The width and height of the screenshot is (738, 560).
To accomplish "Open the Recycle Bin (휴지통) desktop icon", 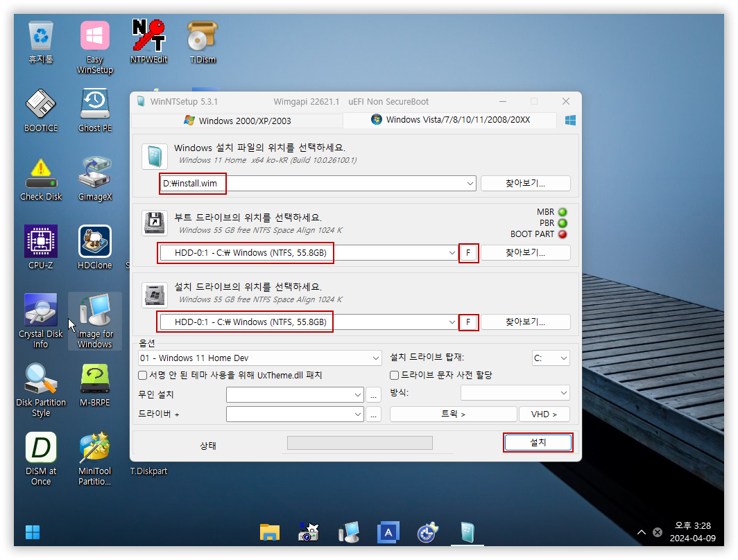I will [x=41, y=43].
